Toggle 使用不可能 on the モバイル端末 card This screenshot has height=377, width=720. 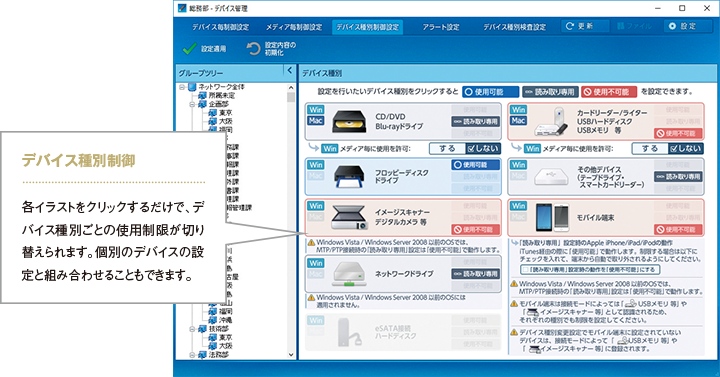pos(678,229)
